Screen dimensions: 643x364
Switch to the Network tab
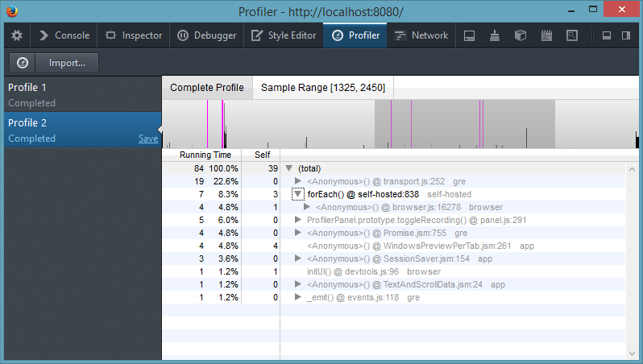(421, 35)
